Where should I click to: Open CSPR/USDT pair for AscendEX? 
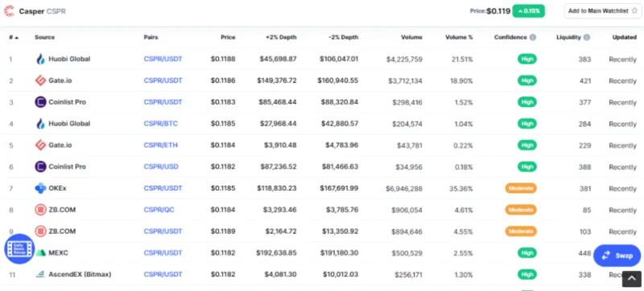coord(163,274)
